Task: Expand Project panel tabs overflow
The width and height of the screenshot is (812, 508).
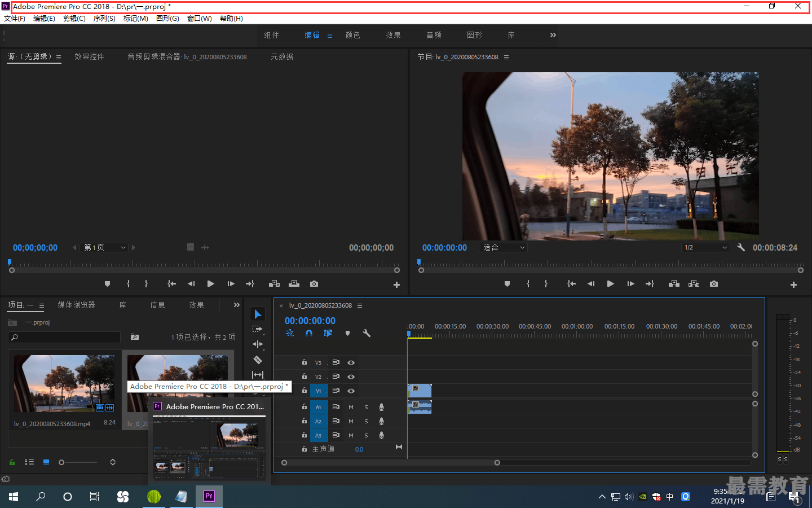Action: 237,305
